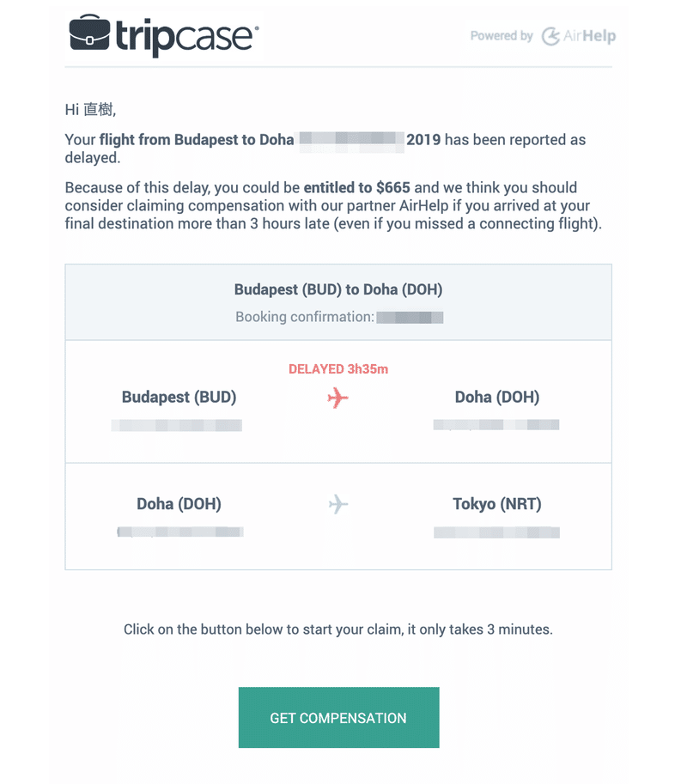Click the blurred Budapest departure time
This screenshot has width=687, height=784.
pos(177,425)
